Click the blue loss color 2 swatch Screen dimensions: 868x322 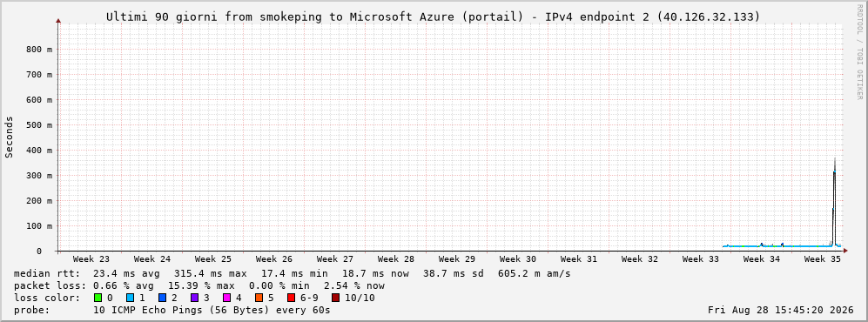tap(162, 299)
